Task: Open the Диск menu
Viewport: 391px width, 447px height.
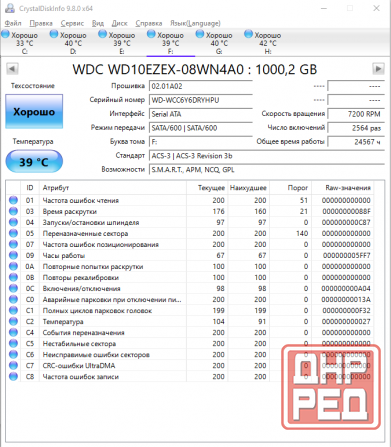Action: point(119,23)
